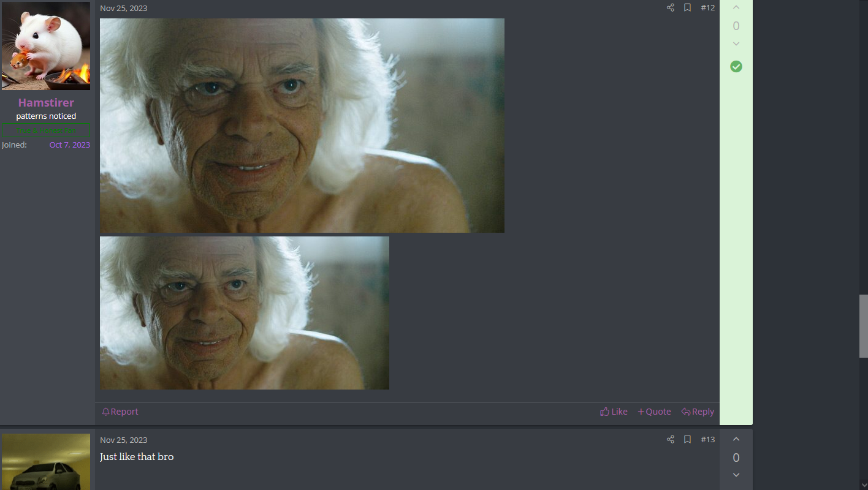Screen dimensions: 868x490
Task: Click post #13 date Nov 25, 2023
Action: pos(124,440)
